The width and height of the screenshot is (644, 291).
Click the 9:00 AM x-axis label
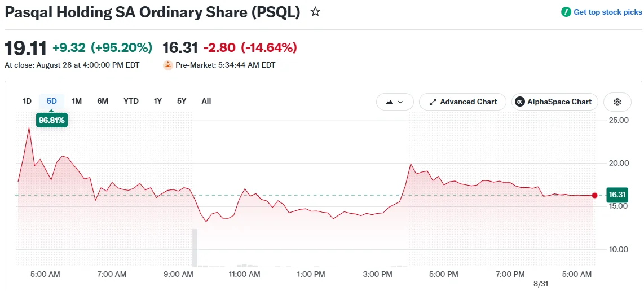pos(179,274)
